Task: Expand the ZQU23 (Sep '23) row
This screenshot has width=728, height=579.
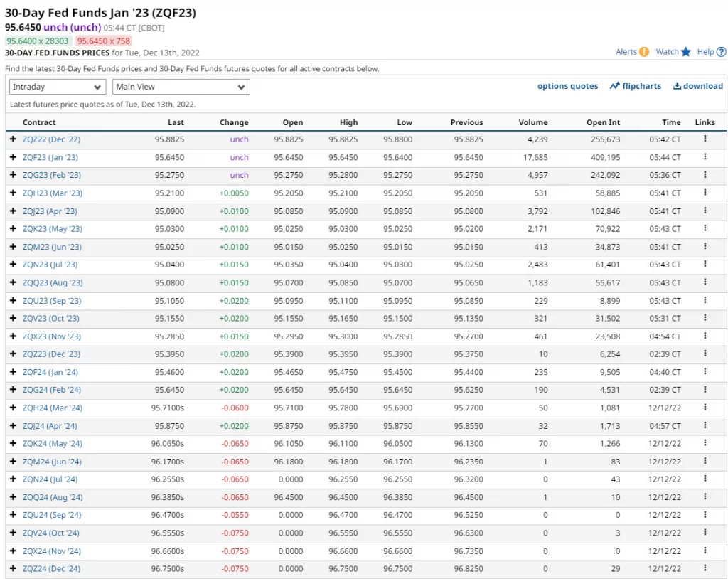Action: pyautogui.click(x=13, y=301)
